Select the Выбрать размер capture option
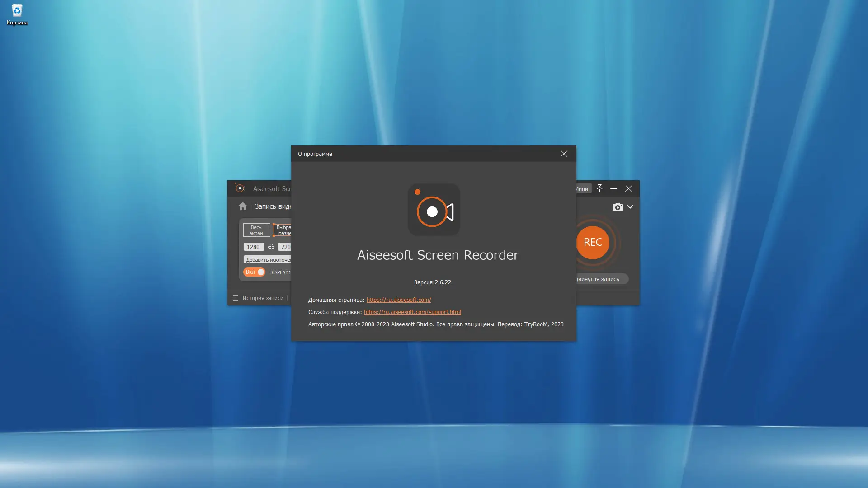 285,230
